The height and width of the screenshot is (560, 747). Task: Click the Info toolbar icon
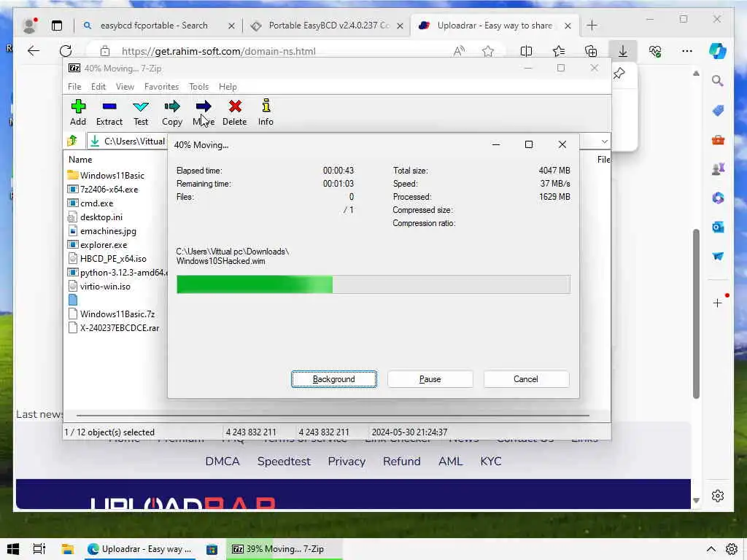[x=266, y=112]
